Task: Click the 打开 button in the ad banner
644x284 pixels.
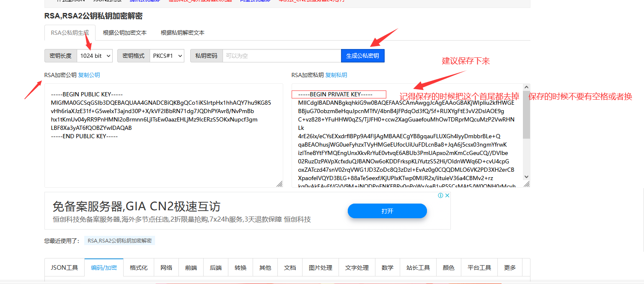Action: pyautogui.click(x=387, y=211)
